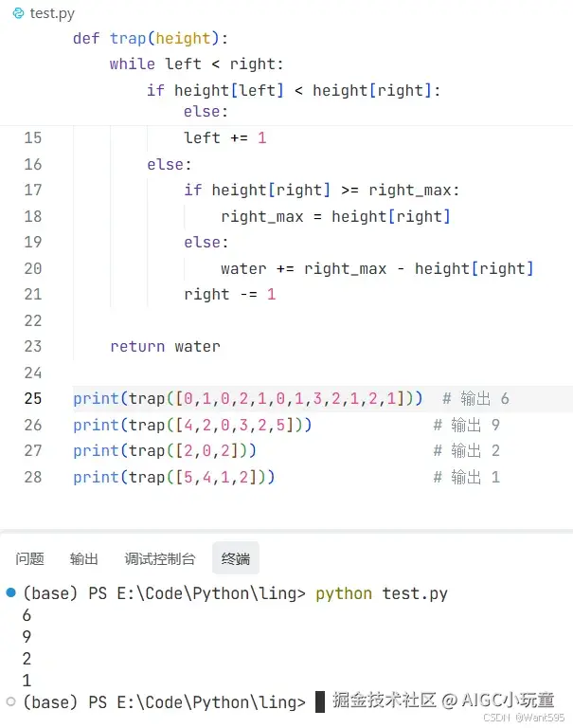Click 'water += right_max - height[right]' line
This screenshot has height=728, width=573.
click(377, 268)
